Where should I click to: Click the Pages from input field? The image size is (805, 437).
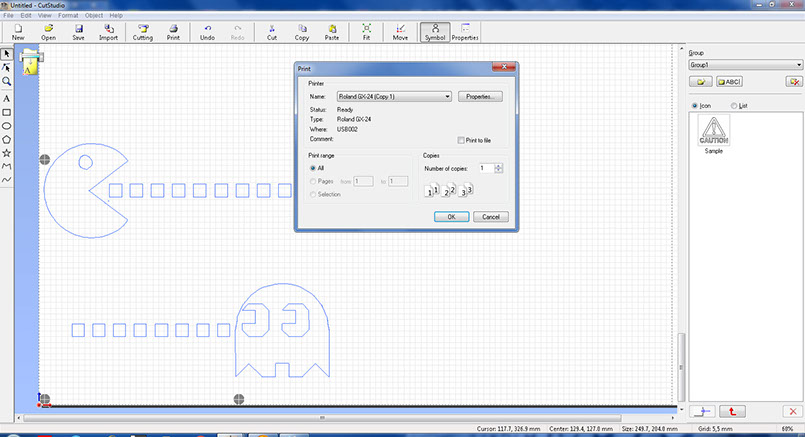(363, 181)
